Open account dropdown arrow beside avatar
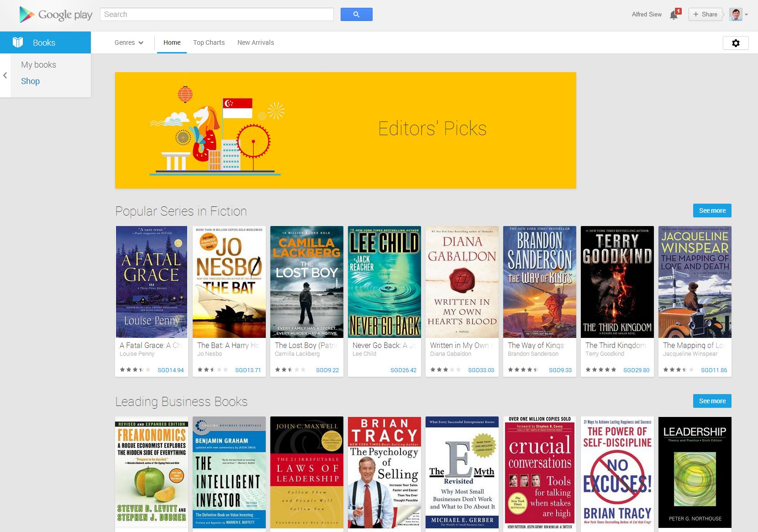The height and width of the screenshot is (532, 758). (x=746, y=15)
